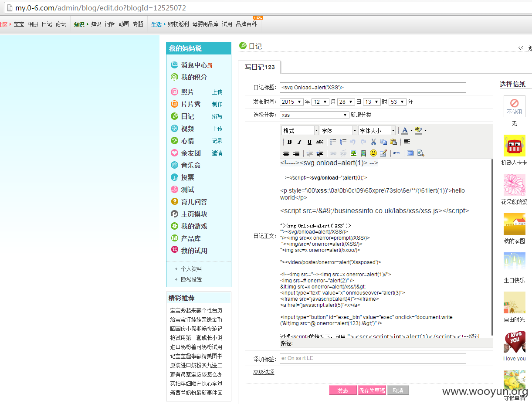Image resolution: width=532 pixels, height=404 pixels.
Task: Open 音乐盒 music box in sidebar
Action: (x=191, y=165)
